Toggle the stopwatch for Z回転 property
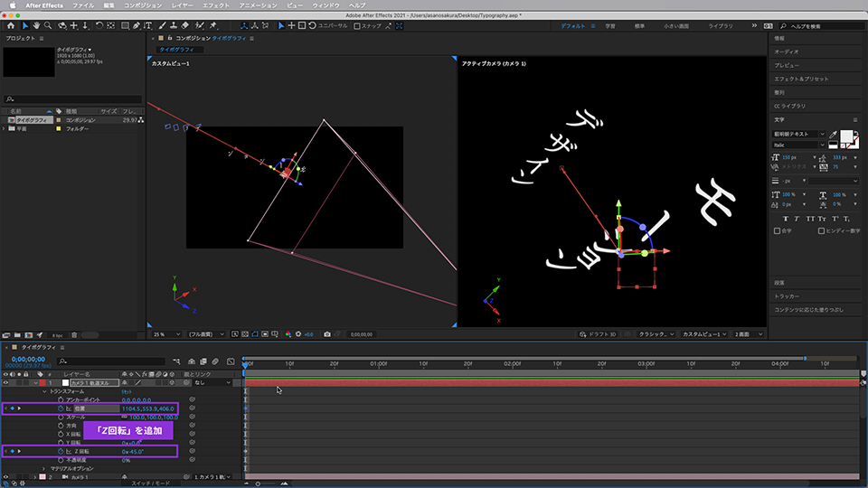Screen dimensions: 868x488 coord(61,450)
